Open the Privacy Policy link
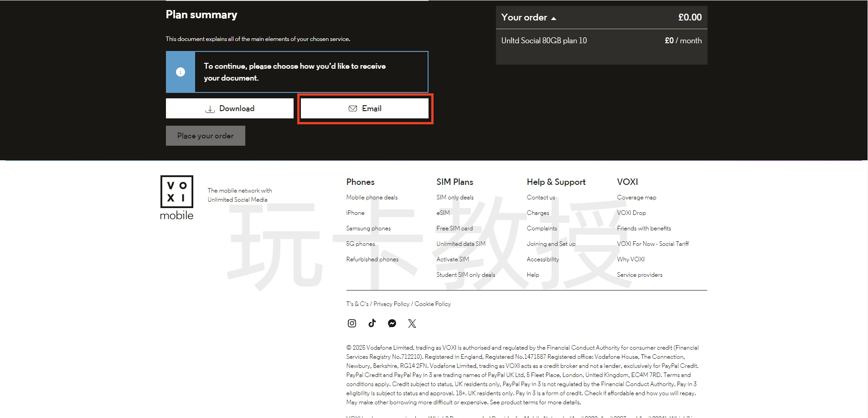 (391, 304)
